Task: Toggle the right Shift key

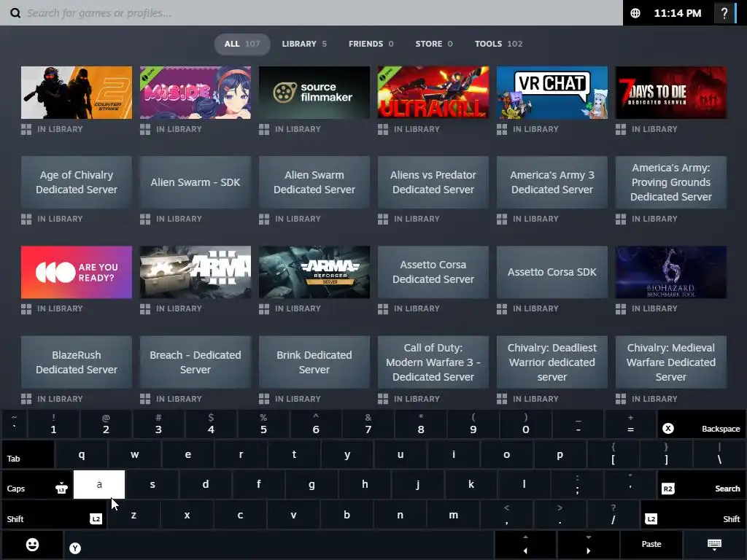Action: tap(693, 515)
